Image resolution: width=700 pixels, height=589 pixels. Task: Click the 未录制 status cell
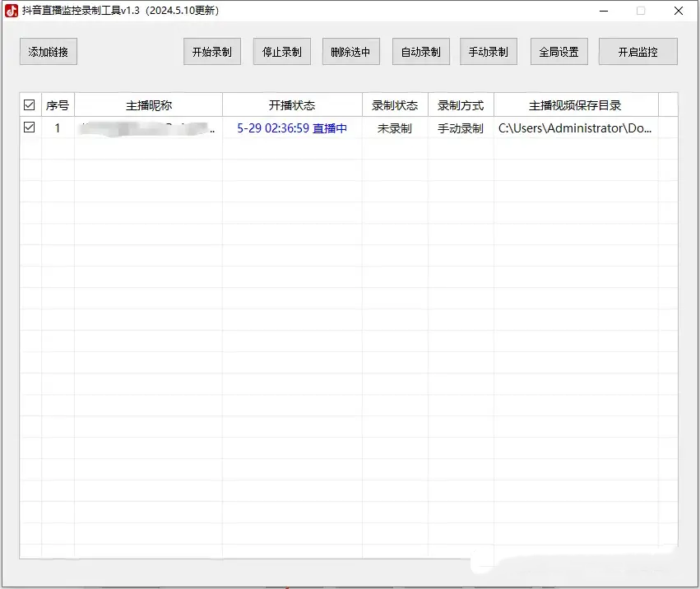[395, 128]
